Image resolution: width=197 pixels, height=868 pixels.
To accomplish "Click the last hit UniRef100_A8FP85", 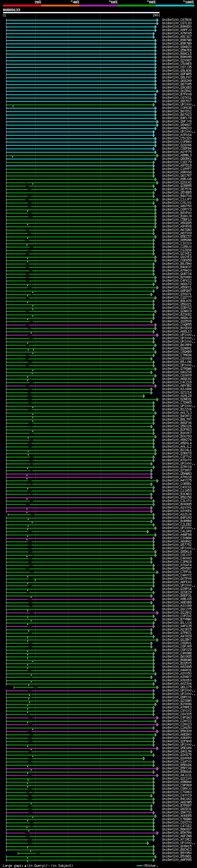I will [x=176, y=860].
